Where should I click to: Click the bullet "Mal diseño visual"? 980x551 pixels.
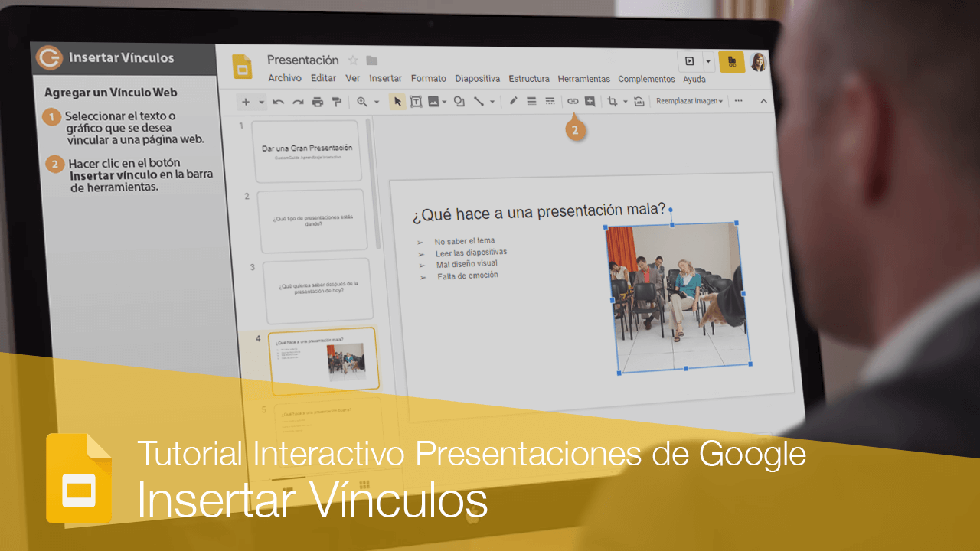[x=466, y=264]
